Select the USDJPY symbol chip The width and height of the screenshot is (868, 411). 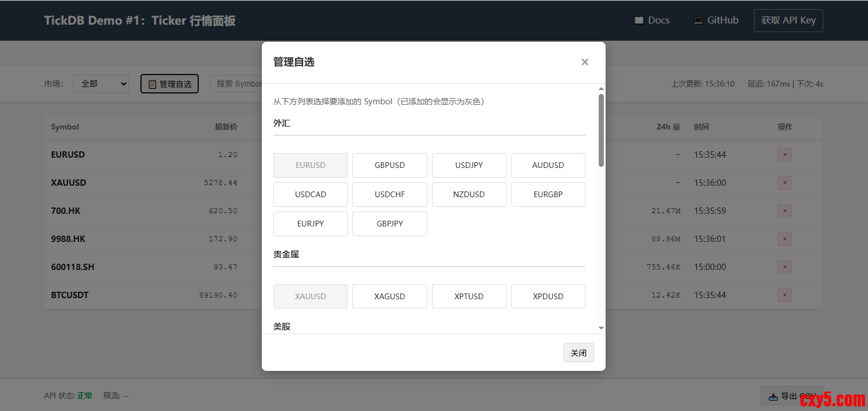pos(469,165)
